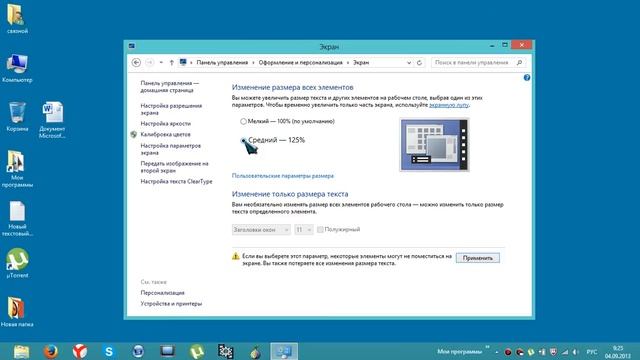Click Панель управления in breadcrumb

tap(222, 62)
